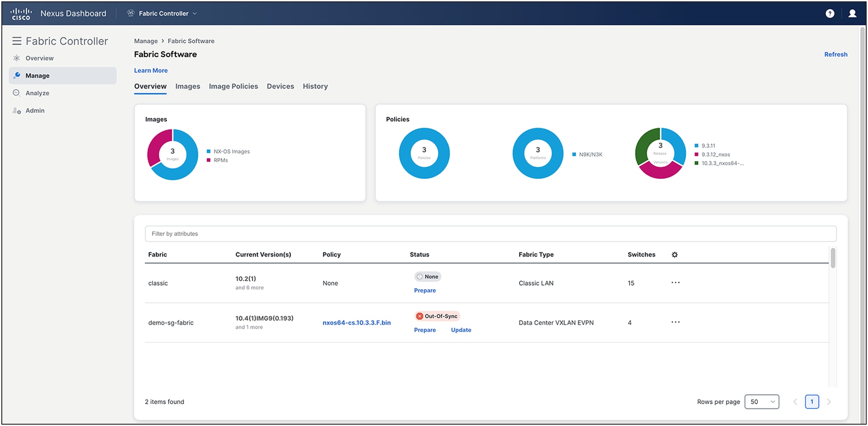Click the Data Center VXLAN EVPN cell
This screenshot has width=868, height=426.
(x=556, y=323)
